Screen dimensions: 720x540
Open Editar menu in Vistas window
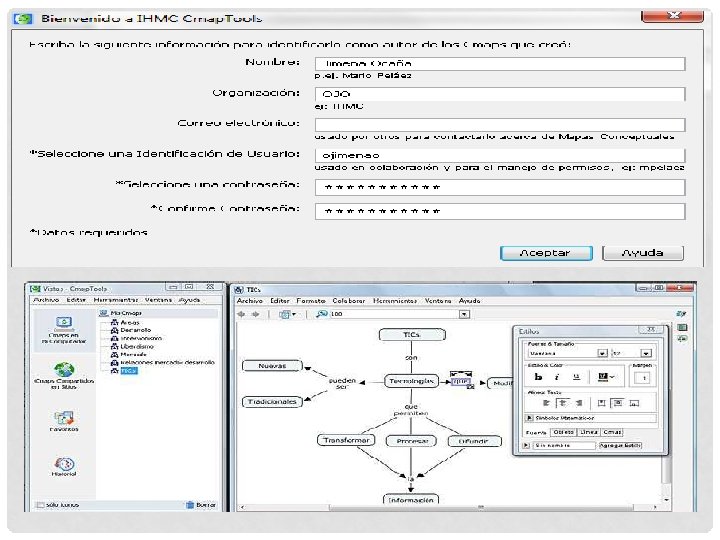[76, 300]
